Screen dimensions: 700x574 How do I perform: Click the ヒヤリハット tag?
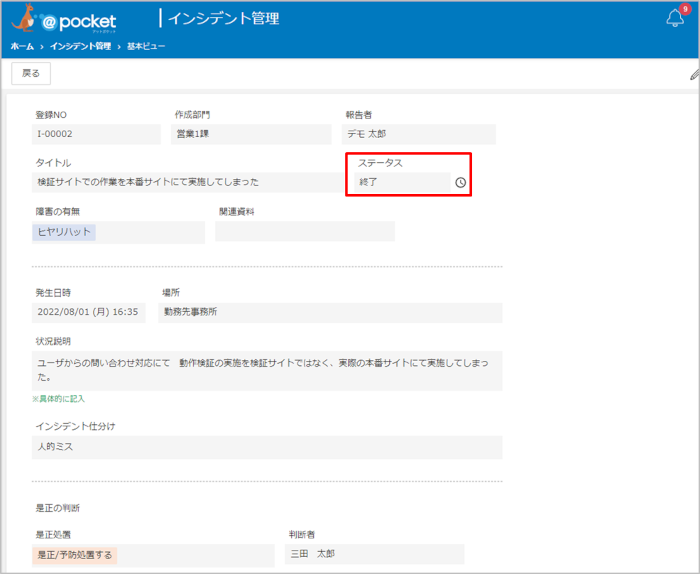pos(64,232)
